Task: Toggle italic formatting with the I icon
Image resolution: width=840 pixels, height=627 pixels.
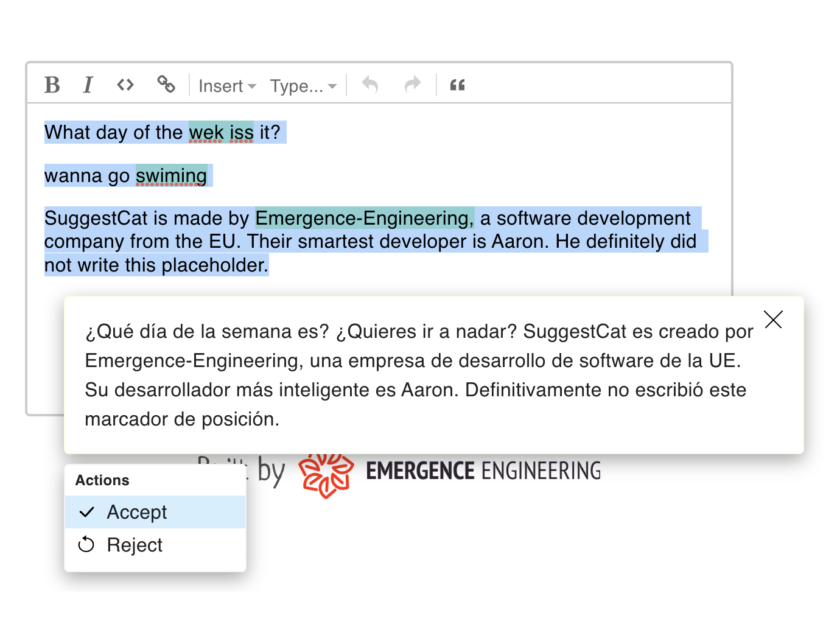Action: click(88, 85)
